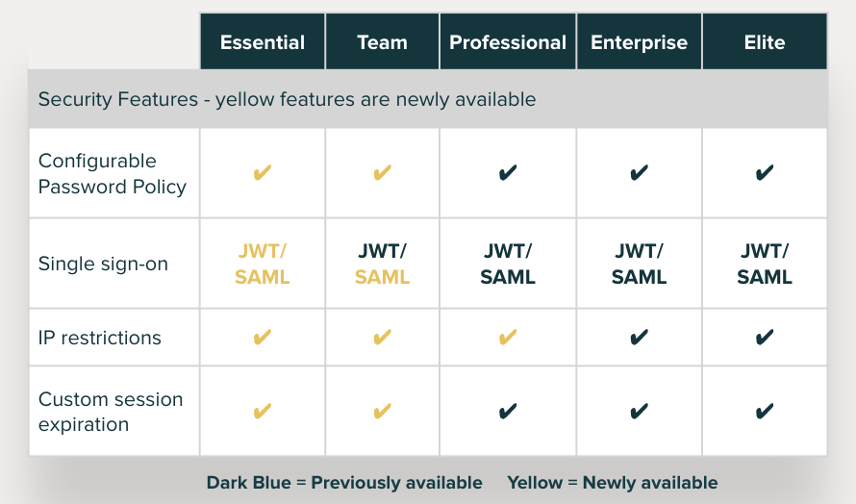Screen dimensions: 856x504
Task: Click the Single sign-on row label
Action: 103,264
